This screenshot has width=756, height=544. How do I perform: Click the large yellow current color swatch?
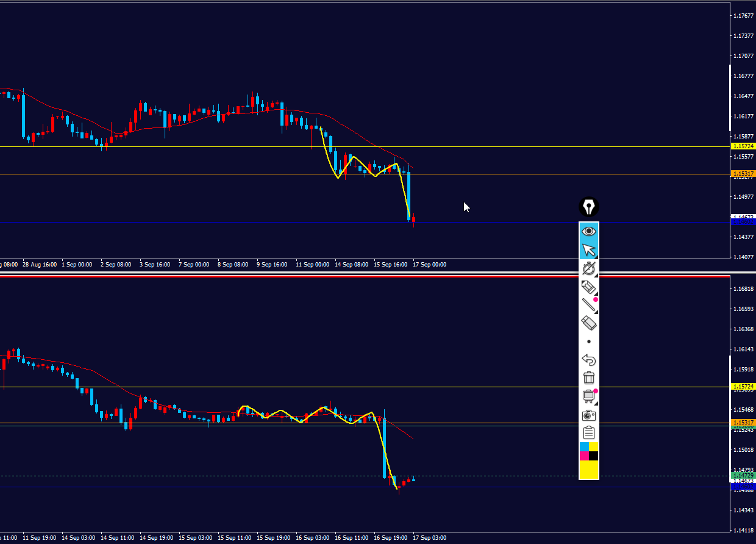(x=589, y=470)
